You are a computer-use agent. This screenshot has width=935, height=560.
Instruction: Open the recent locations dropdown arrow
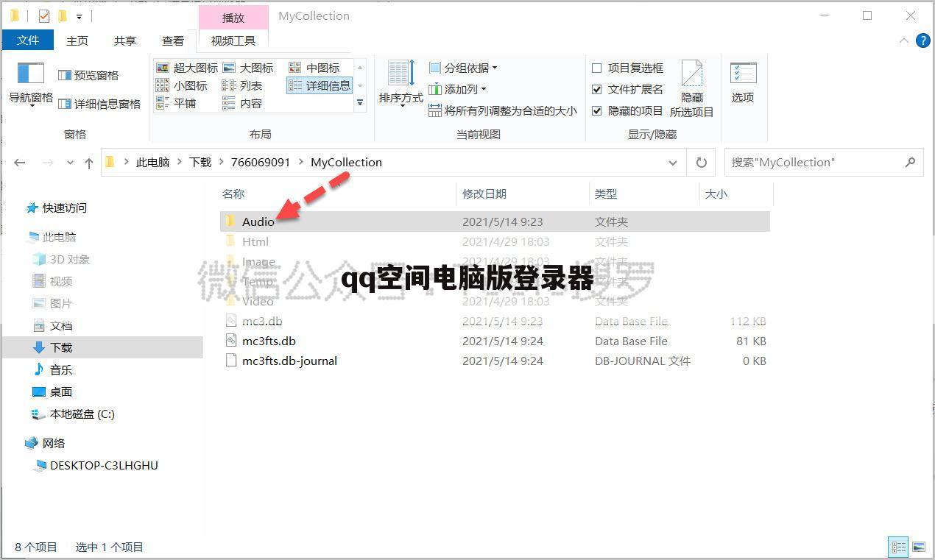tap(70, 163)
